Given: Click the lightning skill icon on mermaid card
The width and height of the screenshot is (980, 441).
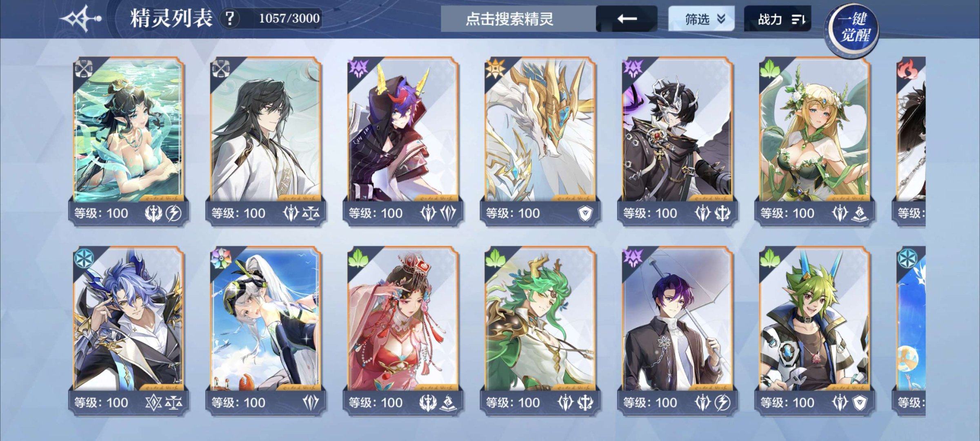Looking at the screenshot, I should (174, 213).
